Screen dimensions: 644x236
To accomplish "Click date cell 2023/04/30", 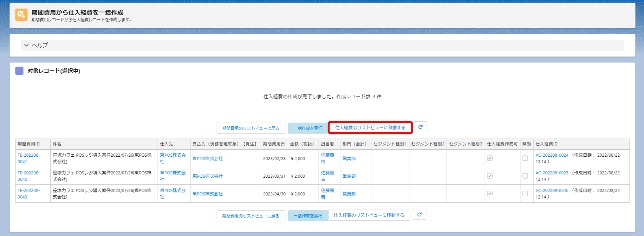I will coord(274,194).
